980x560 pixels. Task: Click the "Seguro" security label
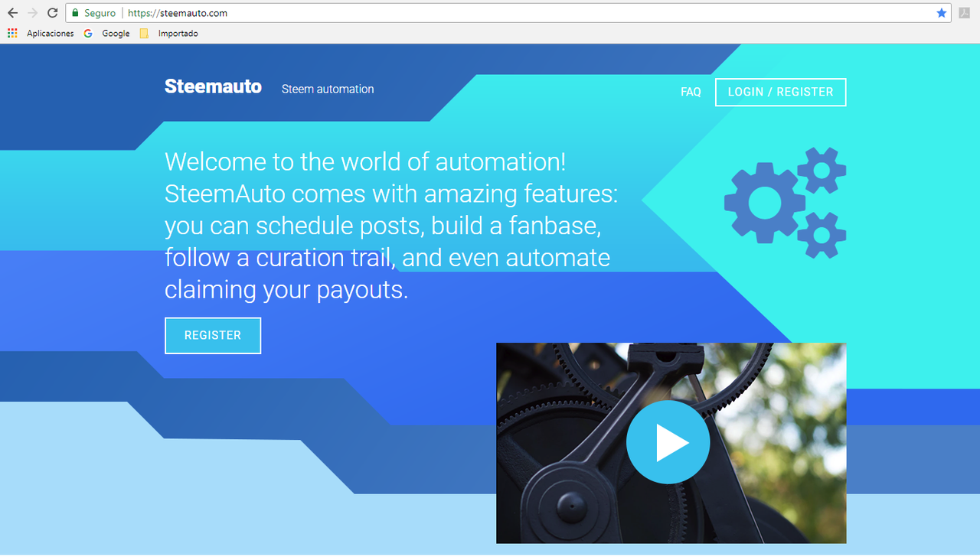click(100, 13)
